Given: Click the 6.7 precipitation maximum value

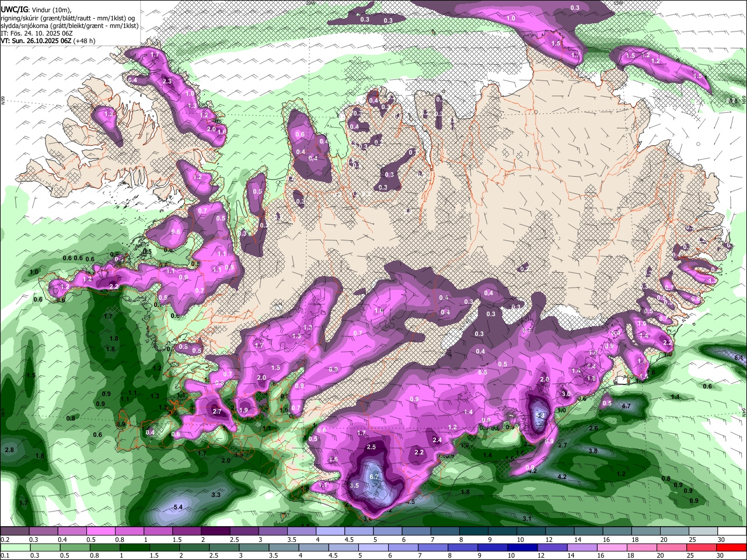Looking at the screenshot, I should pos(375,477).
